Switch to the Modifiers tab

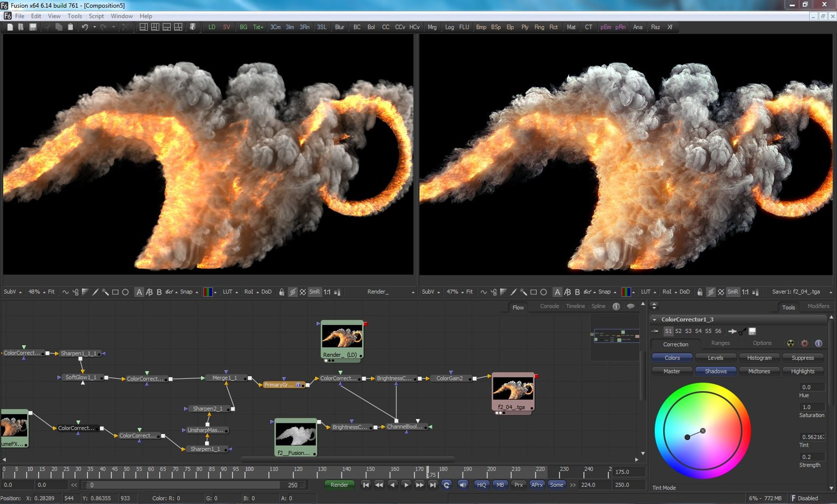(818, 306)
